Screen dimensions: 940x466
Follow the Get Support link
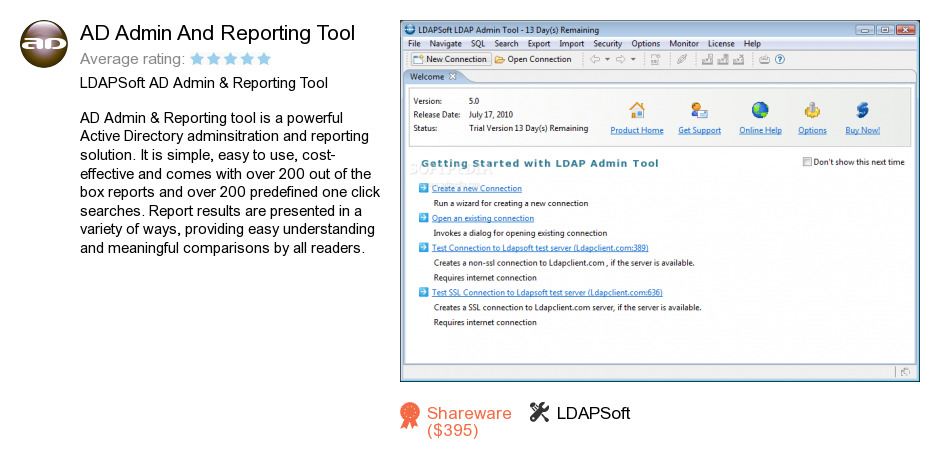(x=699, y=130)
